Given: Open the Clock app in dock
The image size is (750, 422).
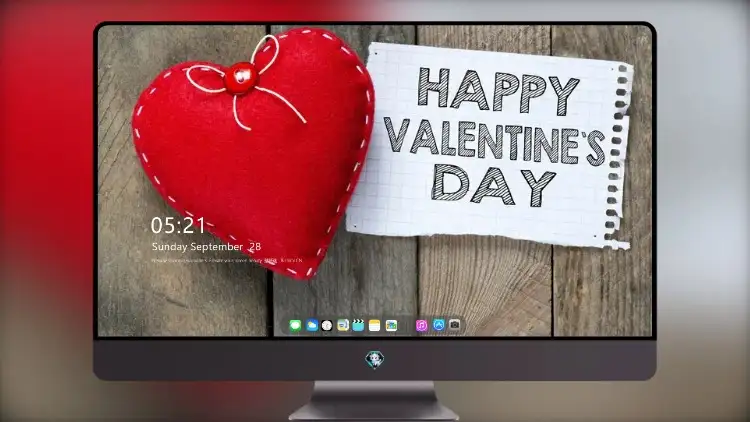Looking at the screenshot, I should (327, 326).
